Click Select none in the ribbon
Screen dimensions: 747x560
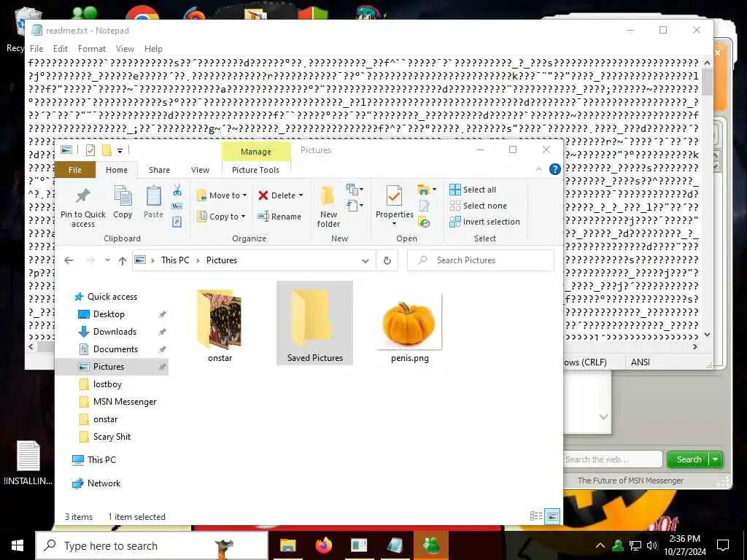point(479,206)
